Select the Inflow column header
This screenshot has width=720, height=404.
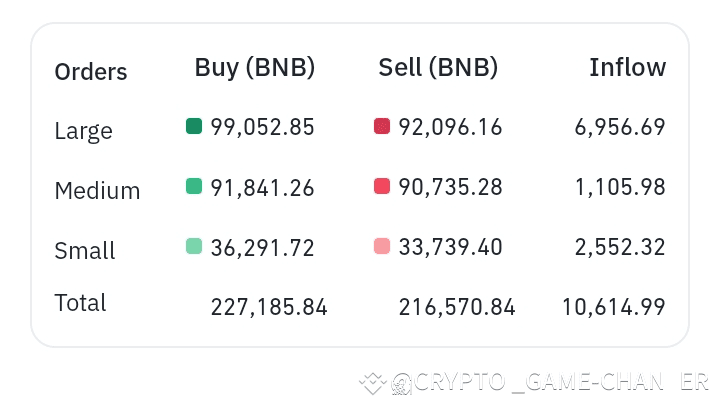627,68
